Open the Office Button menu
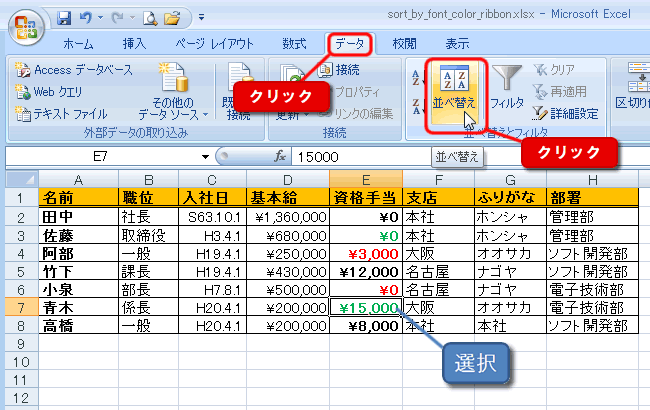Image resolution: width=650 pixels, height=410 pixels. 26,27
